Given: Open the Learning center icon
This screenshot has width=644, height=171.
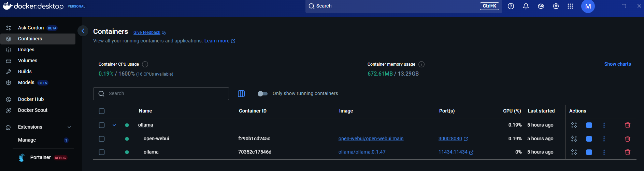Looking at the screenshot, I should click(x=541, y=6).
